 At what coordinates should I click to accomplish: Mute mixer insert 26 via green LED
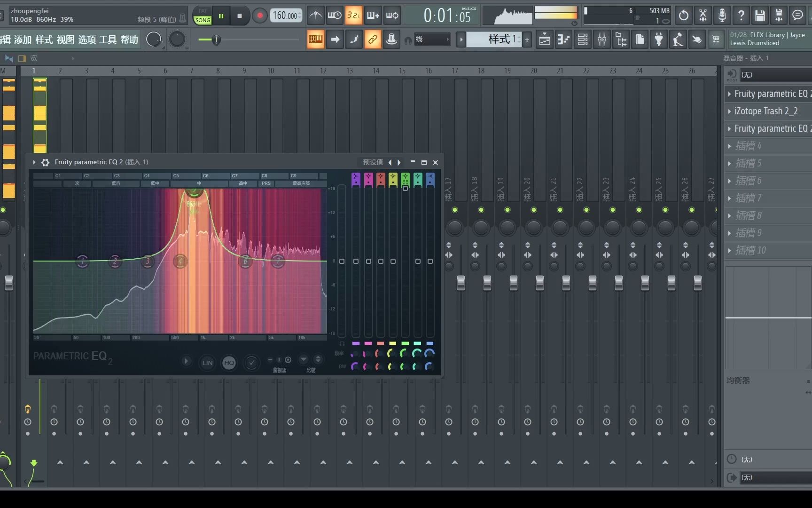coord(691,210)
